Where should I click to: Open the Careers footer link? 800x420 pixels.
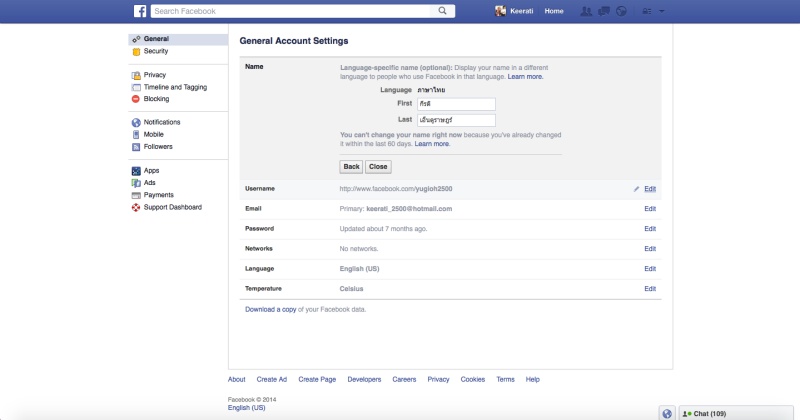tap(404, 379)
